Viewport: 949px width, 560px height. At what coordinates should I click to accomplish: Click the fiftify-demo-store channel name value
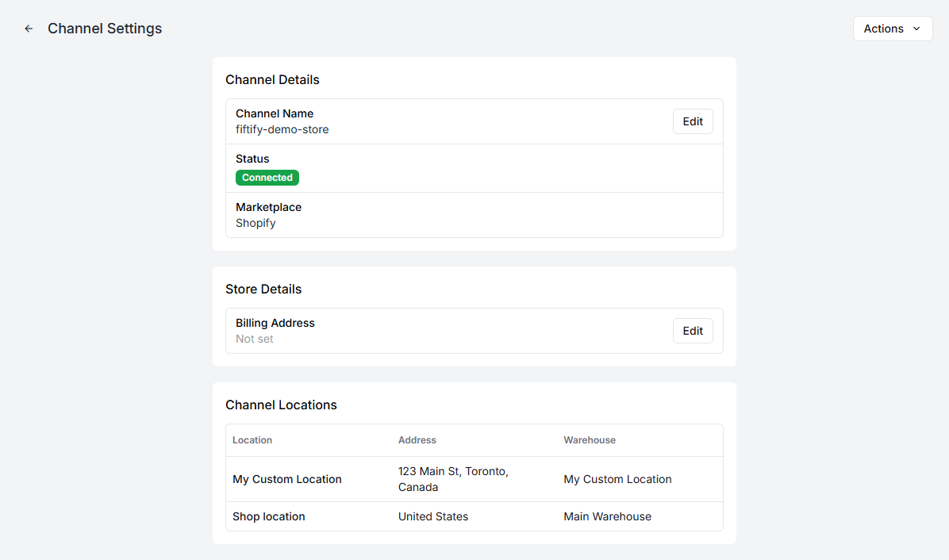coord(282,129)
